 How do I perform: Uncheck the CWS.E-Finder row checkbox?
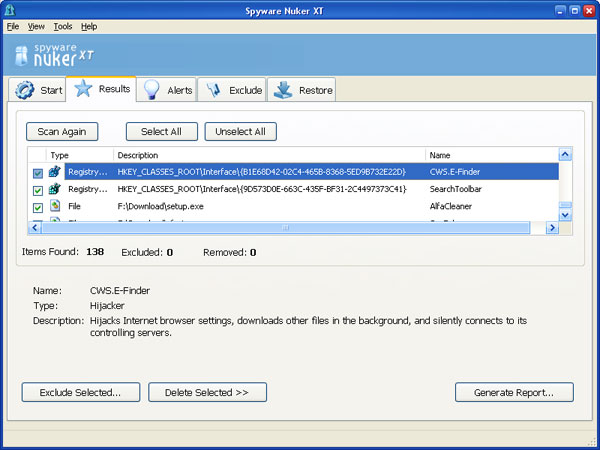coord(38,173)
